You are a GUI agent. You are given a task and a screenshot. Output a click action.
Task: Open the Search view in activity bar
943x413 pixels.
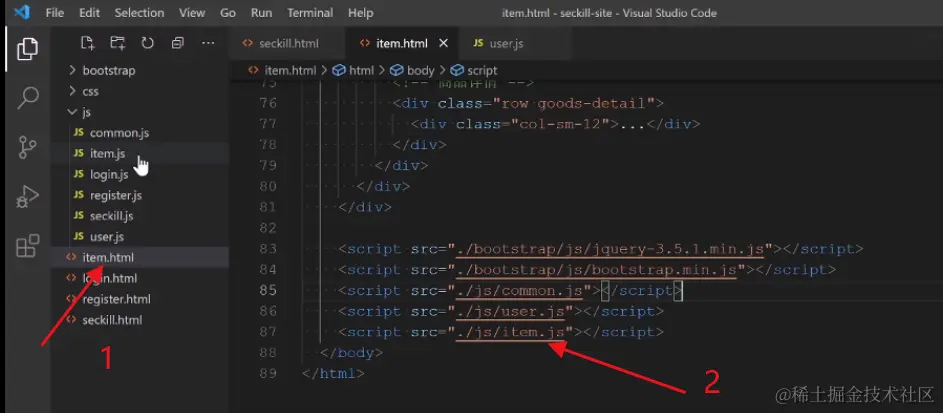(x=28, y=97)
